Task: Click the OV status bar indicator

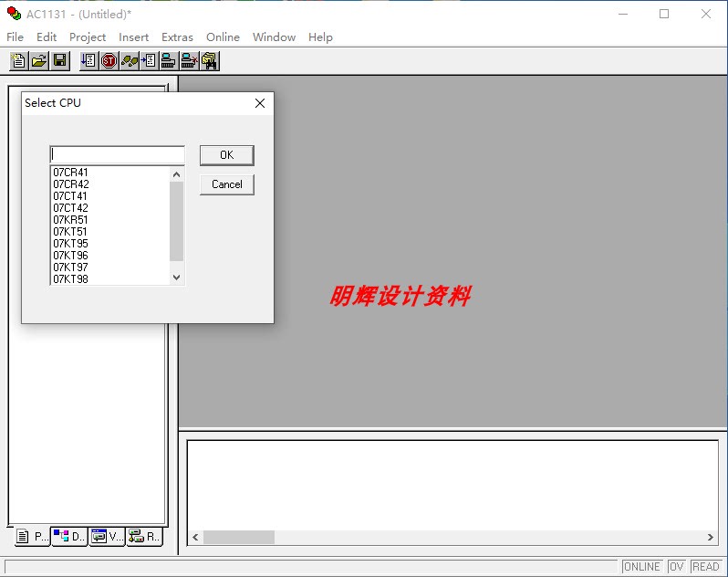Action: pos(677,567)
